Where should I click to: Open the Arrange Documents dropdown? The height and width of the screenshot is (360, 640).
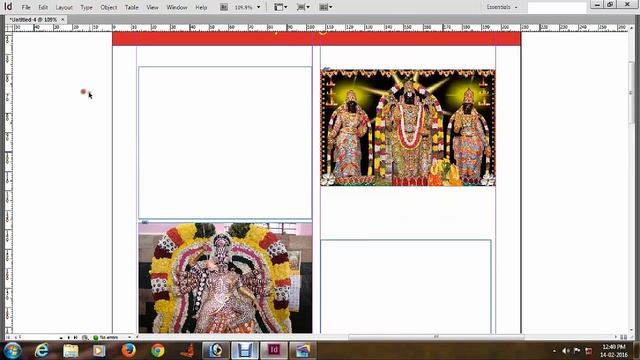tap(325, 7)
